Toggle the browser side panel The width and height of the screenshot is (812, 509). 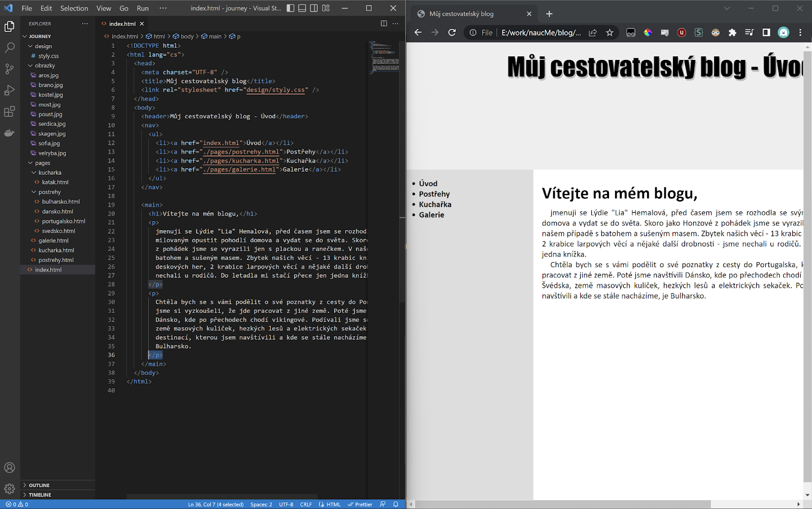click(x=766, y=33)
